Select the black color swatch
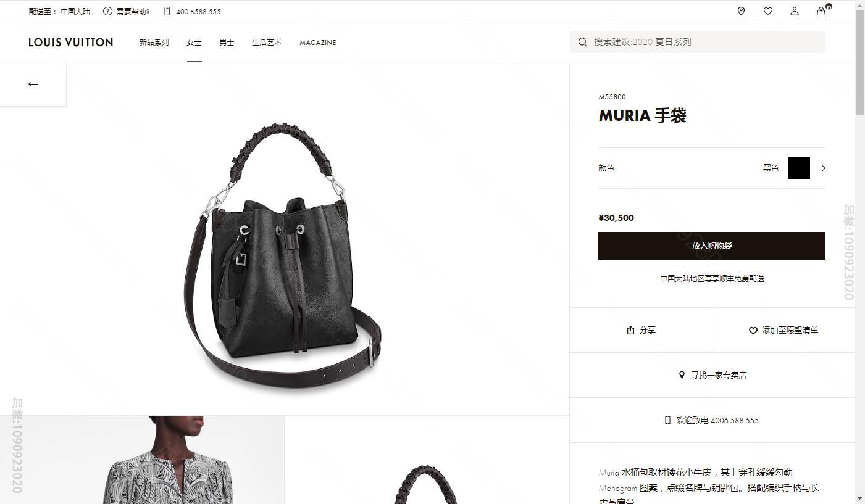 pyautogui.click(x=798, y=168)
